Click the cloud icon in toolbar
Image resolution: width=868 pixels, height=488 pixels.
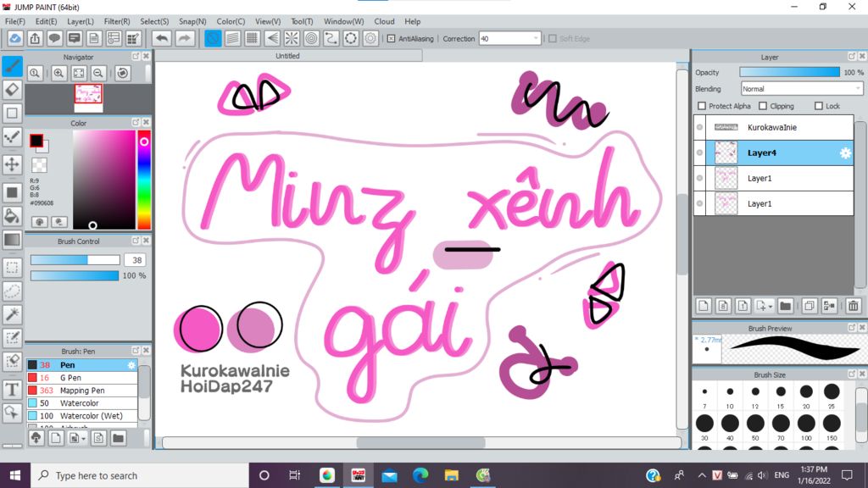tap(15, 39)
